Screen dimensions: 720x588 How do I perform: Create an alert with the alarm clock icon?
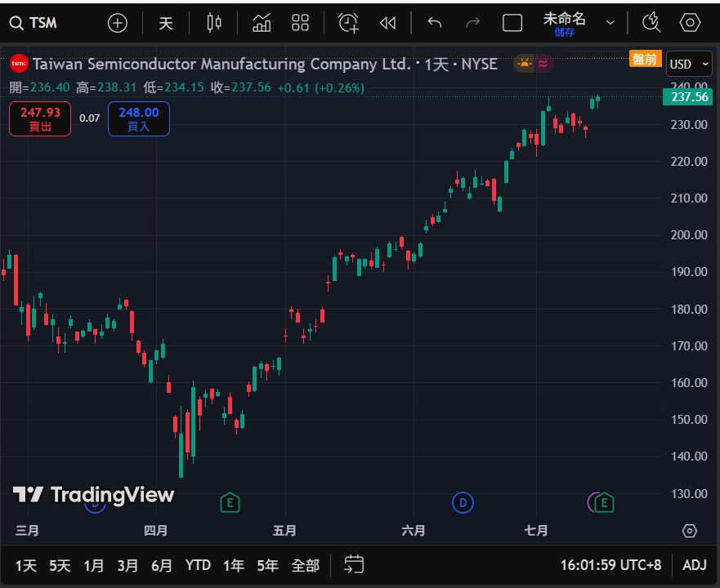click(x=349, y=23)
